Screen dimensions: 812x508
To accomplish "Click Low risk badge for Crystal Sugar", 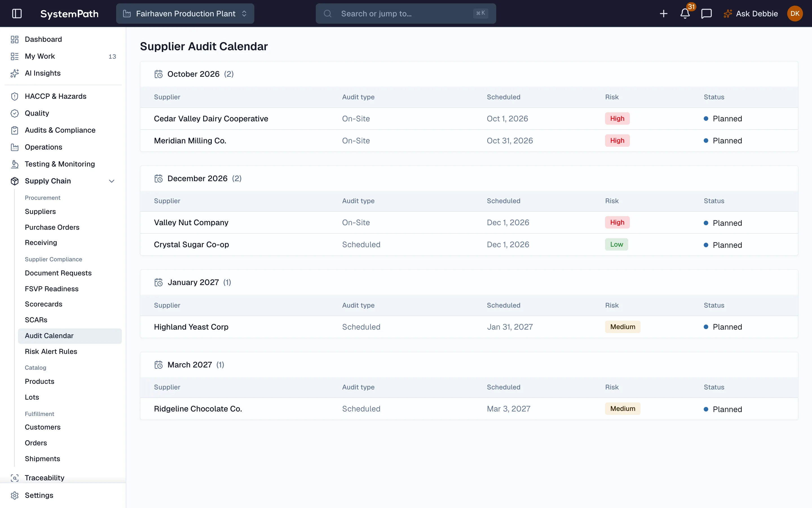I will coord(616,245).
